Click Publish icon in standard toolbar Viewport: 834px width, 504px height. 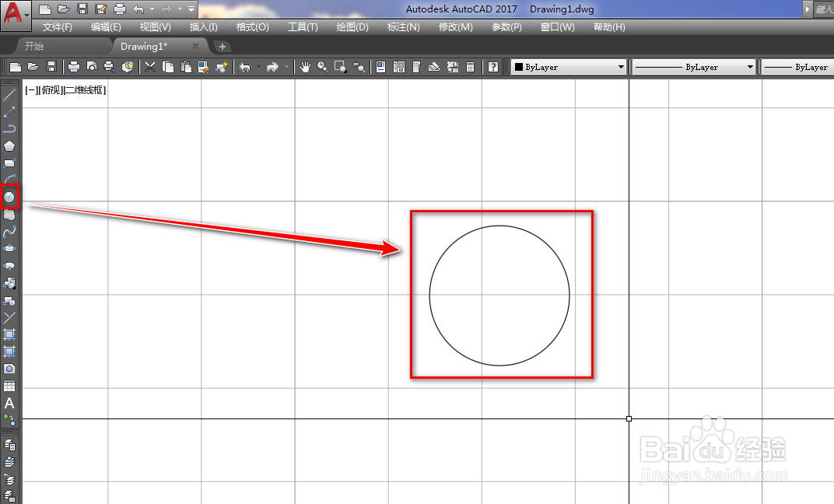[x=109, y=66]
